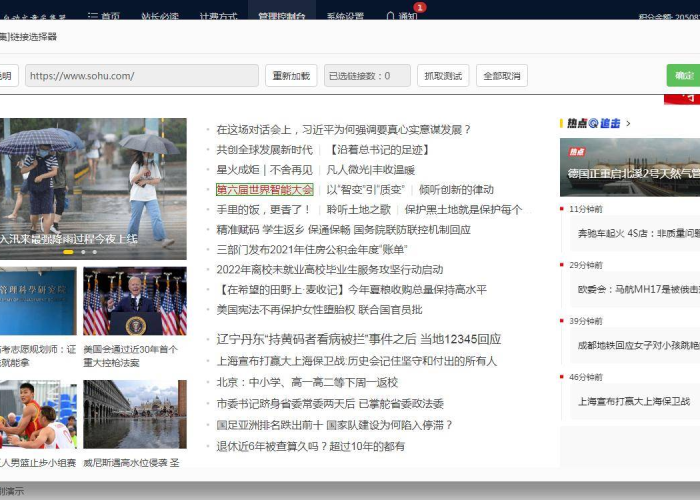Image resolution: width=700 pixels, height=500 pixels.
Task: Select the highlighted 第六届世界智能大会 link
Action: (265, 189)
